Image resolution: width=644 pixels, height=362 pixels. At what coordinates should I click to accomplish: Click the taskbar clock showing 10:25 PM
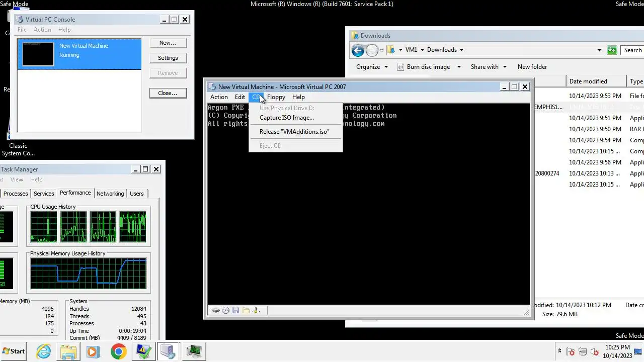(617, 351)
